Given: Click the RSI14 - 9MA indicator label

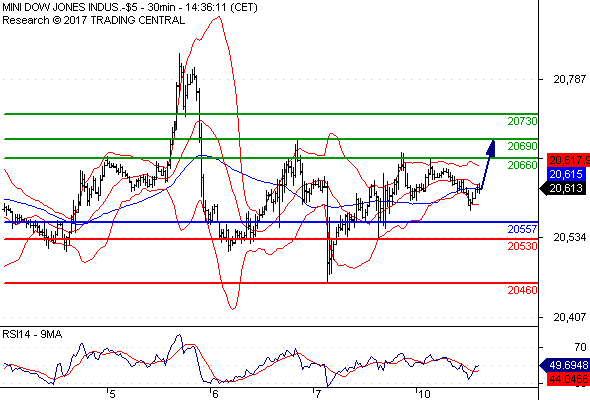Looking at the screenshot, I should (32, 334).
